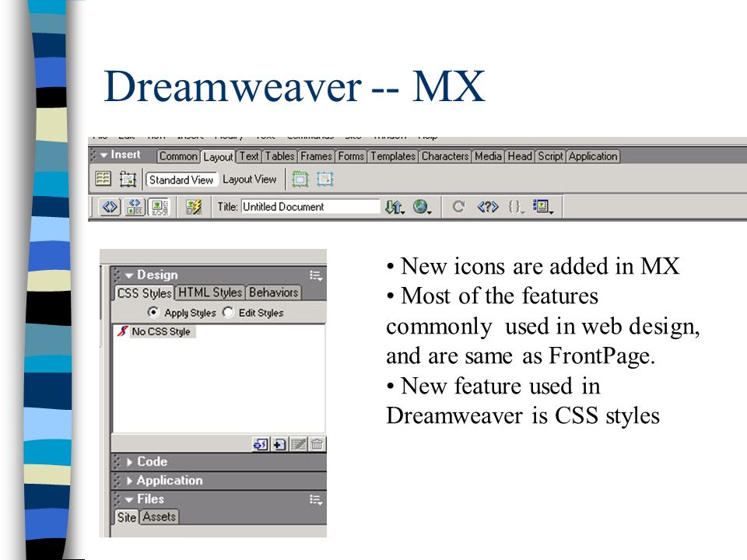
Task: Collapse the Insert bar
Action: point(103,155)
